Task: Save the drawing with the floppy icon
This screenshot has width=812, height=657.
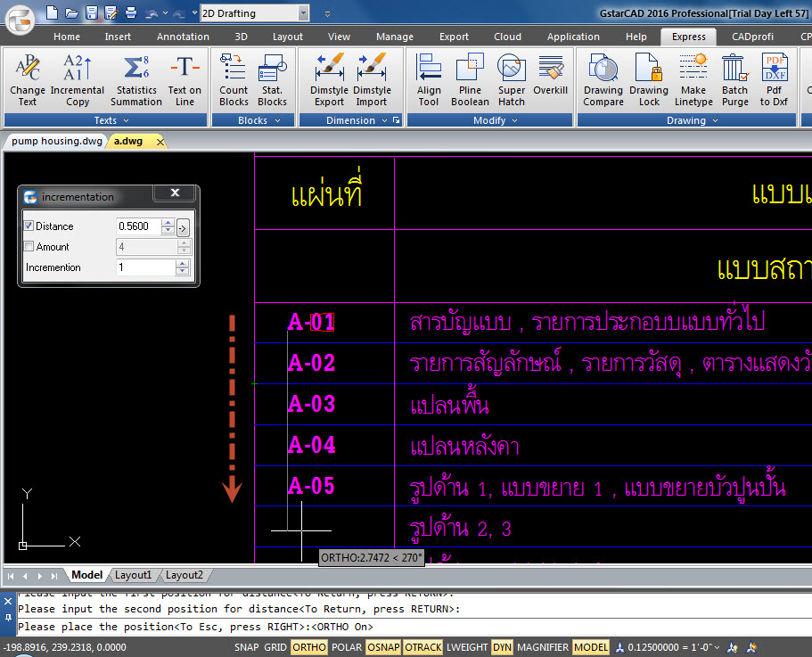Action: tap(92, 12)
